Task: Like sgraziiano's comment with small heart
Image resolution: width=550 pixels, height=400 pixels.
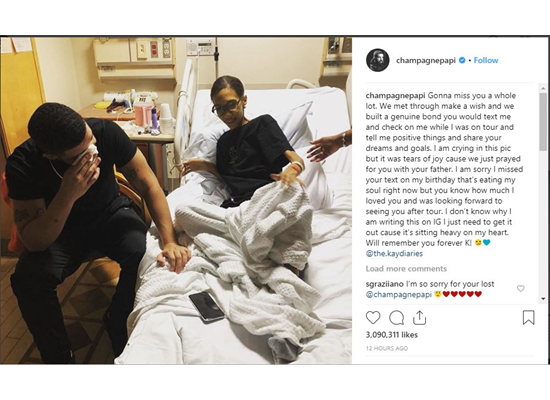Action: (521, 288)
